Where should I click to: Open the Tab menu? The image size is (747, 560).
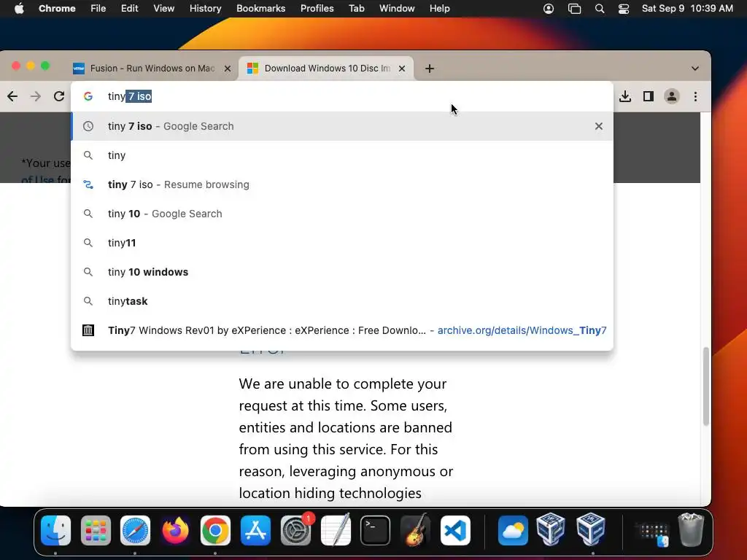click(x=356, y=9)
